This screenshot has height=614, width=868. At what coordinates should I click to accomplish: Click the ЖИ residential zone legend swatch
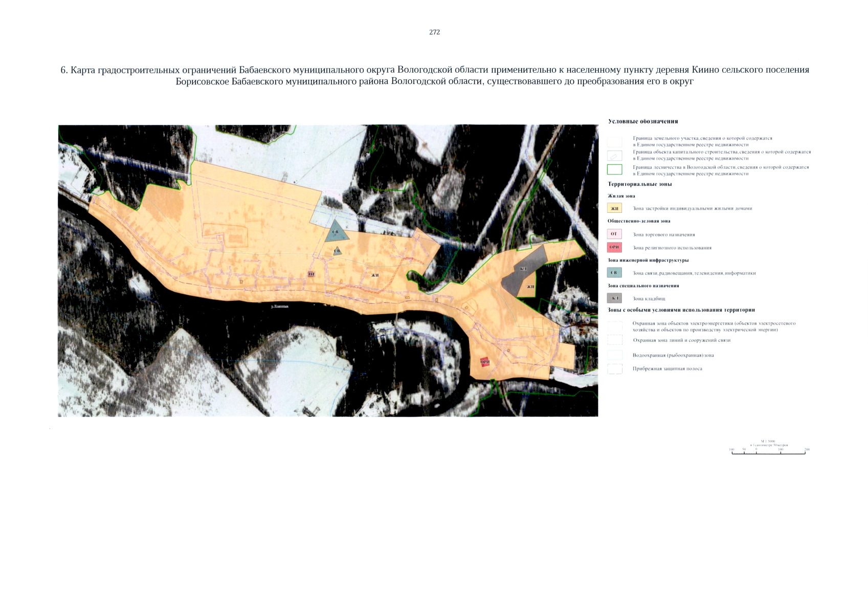pyautogui.click(x=614, y=208)
